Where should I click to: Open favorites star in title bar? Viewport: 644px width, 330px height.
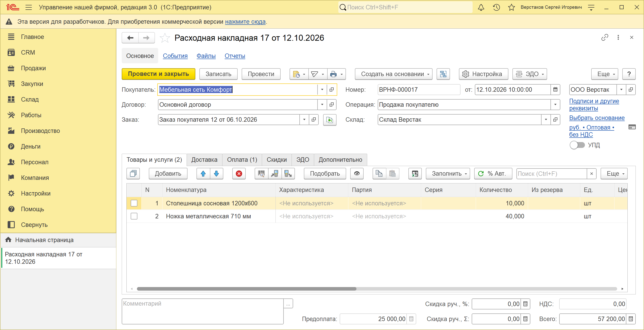click(512, 7)
